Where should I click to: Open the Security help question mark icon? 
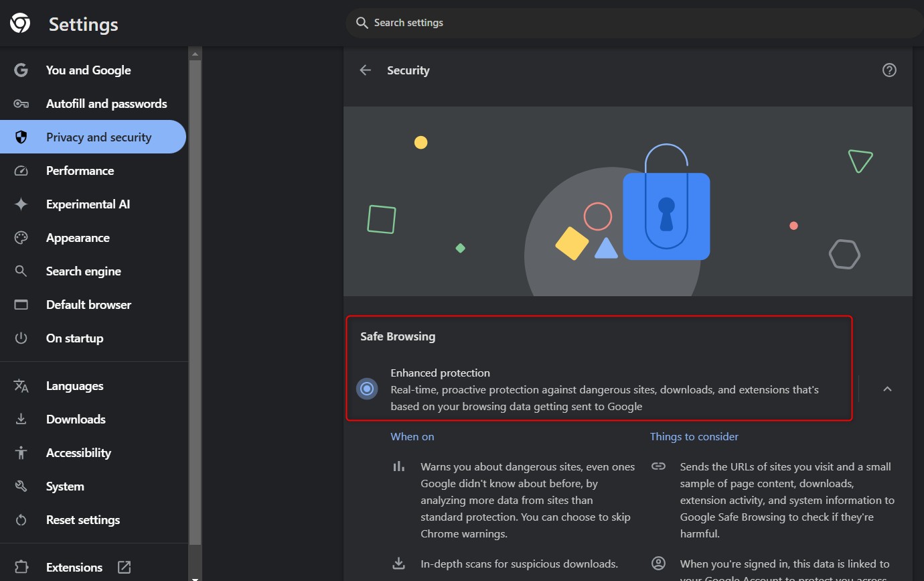pyautogui.click(x=889, y=70)
